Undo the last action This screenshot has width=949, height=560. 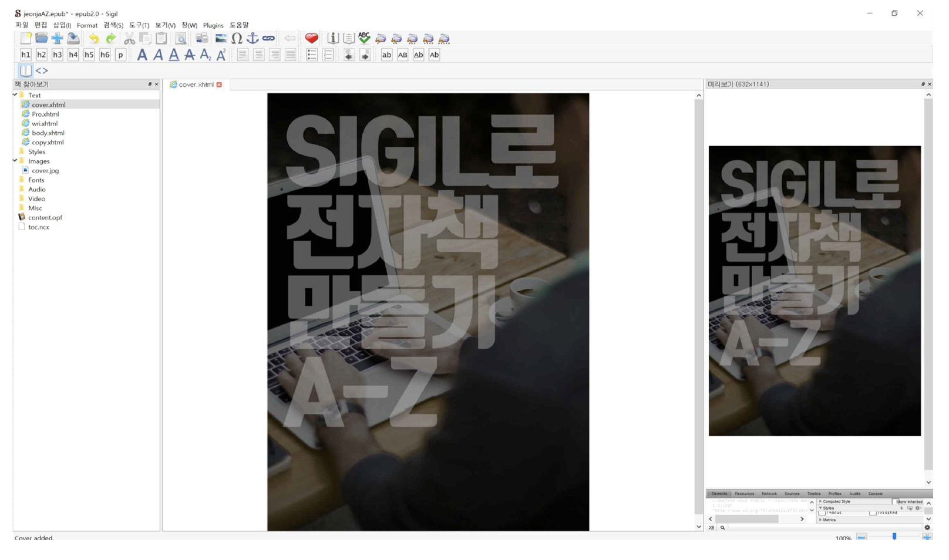tap(94, 38)
